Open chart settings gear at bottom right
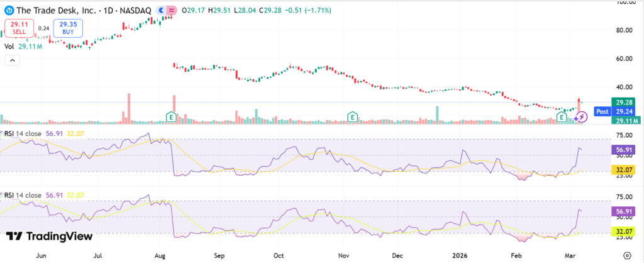The height and width of the screenshot is (263, 644). [x=626, y=255]
